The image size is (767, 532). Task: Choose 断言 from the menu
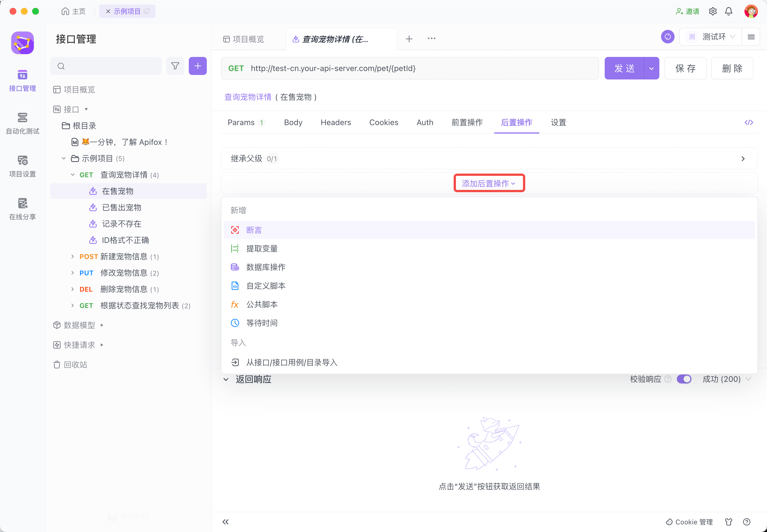coord(254,230)
